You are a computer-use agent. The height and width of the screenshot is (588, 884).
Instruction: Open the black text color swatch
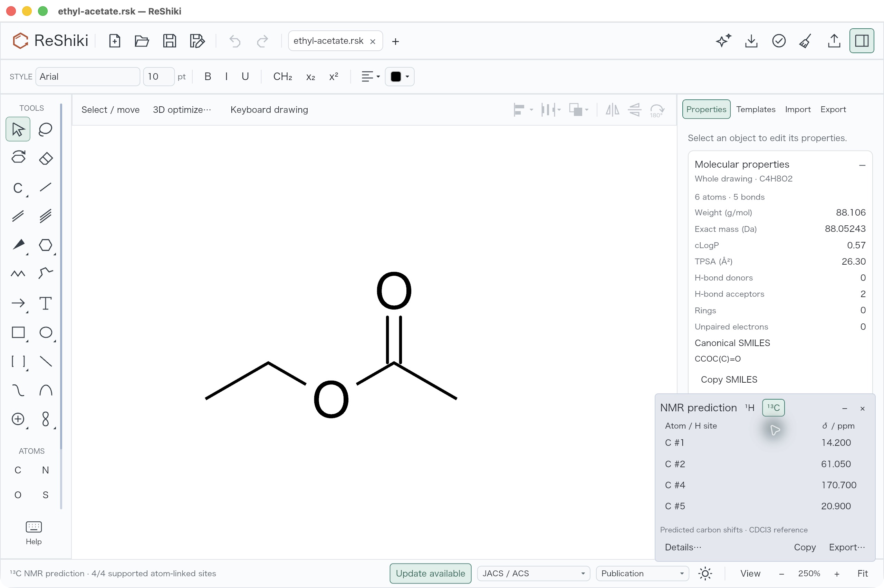[400, 77]
